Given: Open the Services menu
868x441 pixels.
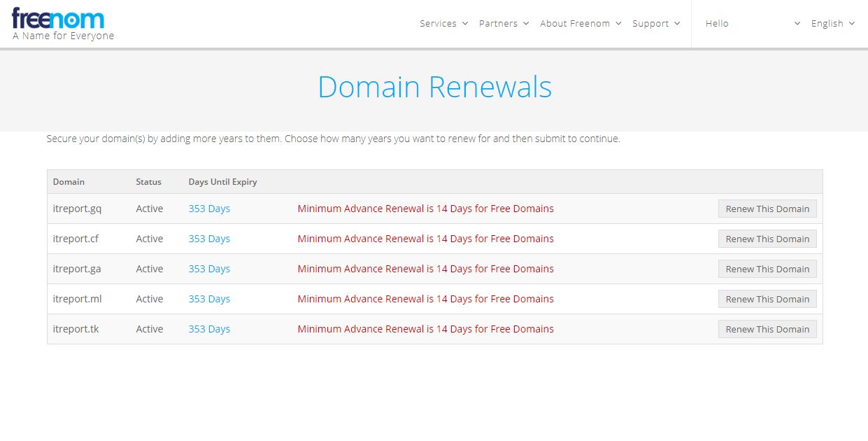Looking at the screenshot, I should pos(443,23).
